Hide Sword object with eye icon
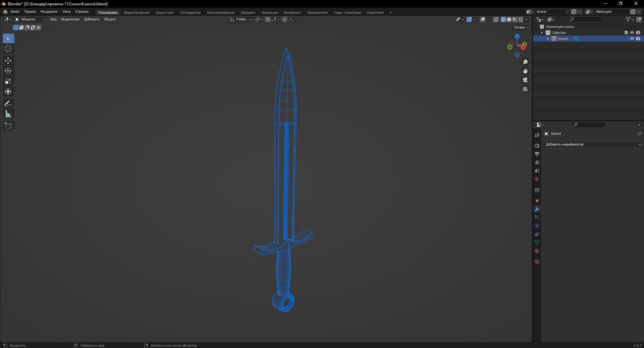644x348 pixels. click(632, 39)
